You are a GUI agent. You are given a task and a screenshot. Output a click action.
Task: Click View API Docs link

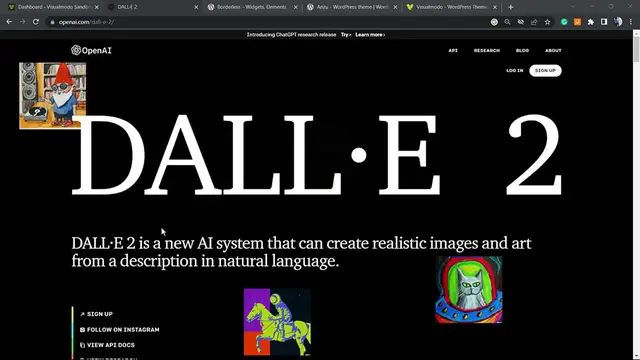tap(111, 345)
